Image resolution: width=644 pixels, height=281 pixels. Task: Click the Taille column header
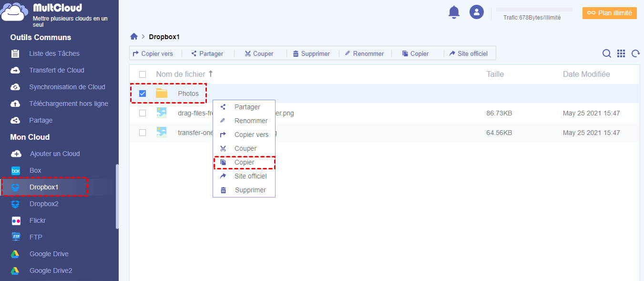(495, 74)
